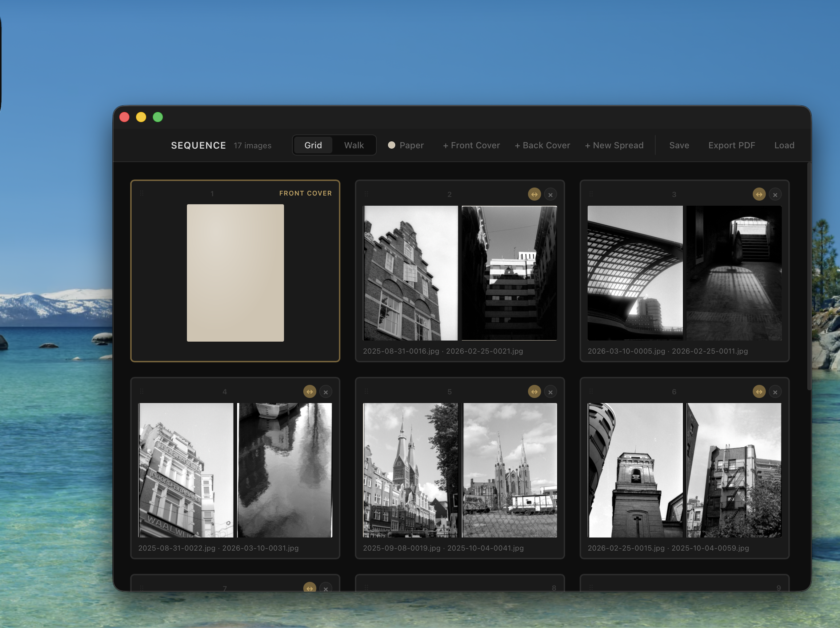This screenshot has height=628, width=840.
Task: Click the vertical scrollbar of the grid
Action: pos(809,276)
